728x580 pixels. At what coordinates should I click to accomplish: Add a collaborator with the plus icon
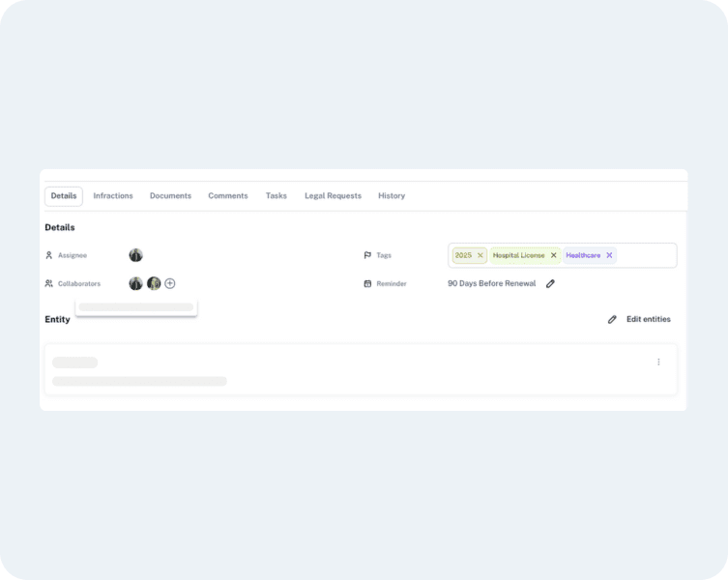170,283
